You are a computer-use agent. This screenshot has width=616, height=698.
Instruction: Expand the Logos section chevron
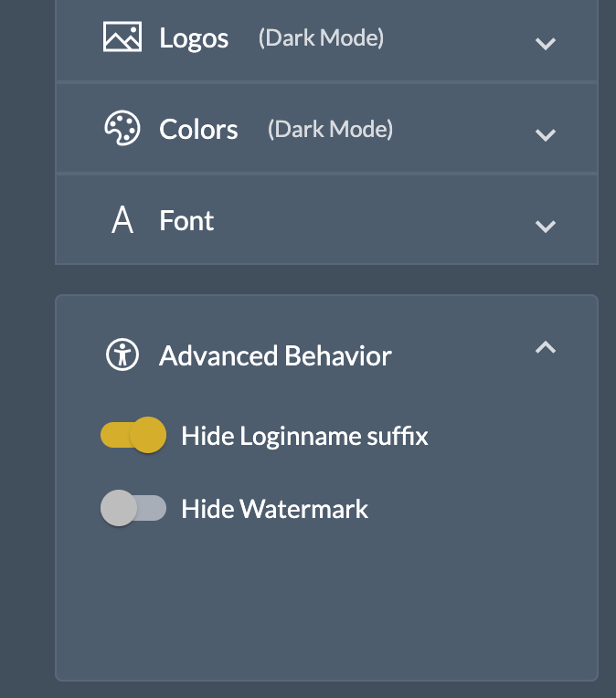(x=545, y=43)
